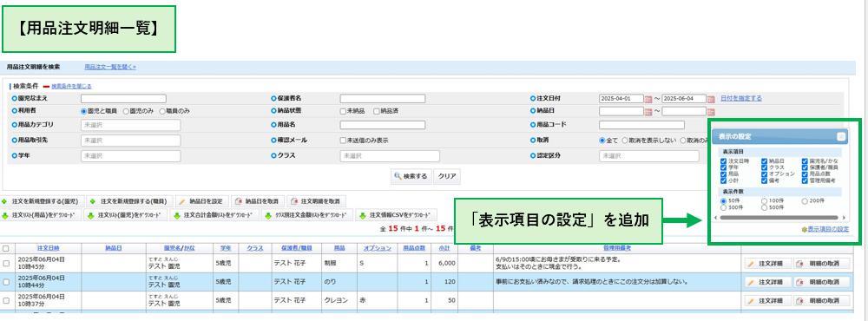
Task: Download 注文情報CSV file
Action: (x=396, y=215)
